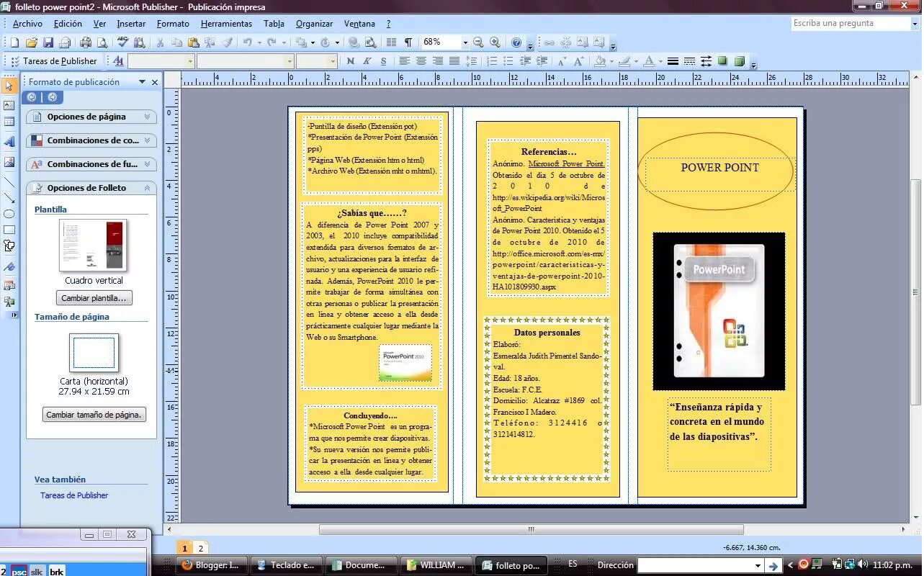The image size is (924, 576).
Task: Click Tareas de Publisher toolbar button
Action: [x=53, y=61]
